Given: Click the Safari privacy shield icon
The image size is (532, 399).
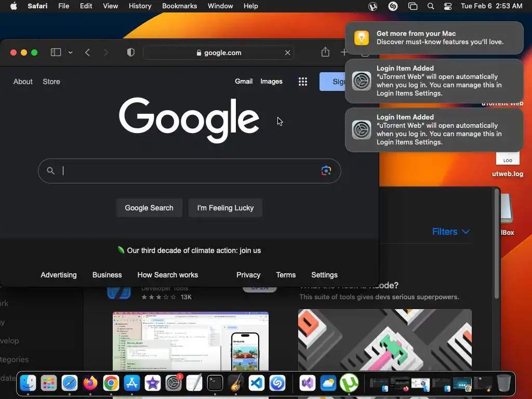Looking at the screenshot, I should (x=130, y=52).
